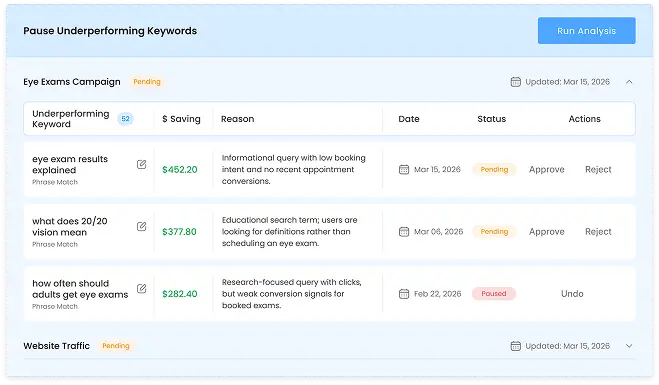Expand the Website Traffic section
Image resolution: width=659 pixels, height=385 pixels.
point(629,346)
